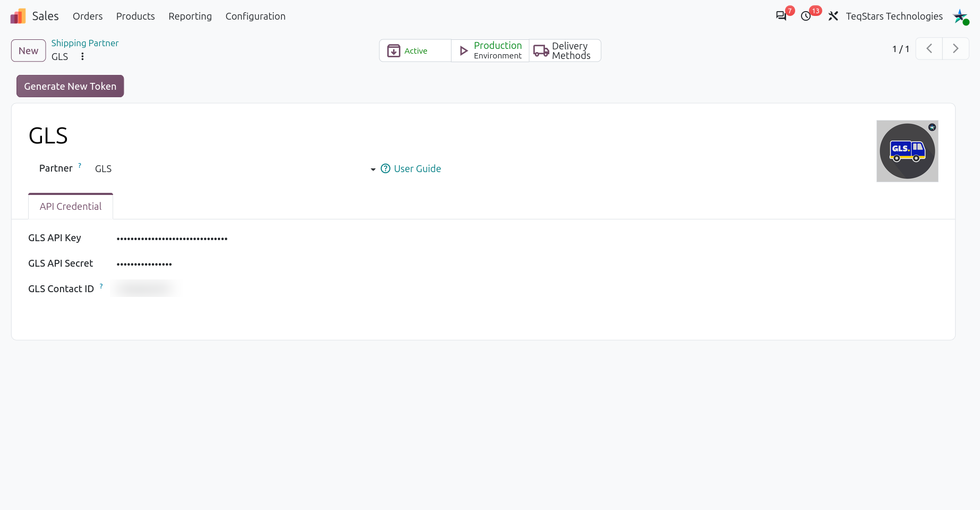Viewport: 980px width, 510px height.
Task: Click the debug tools wrench icon
Action: click(x=833, y=16)
